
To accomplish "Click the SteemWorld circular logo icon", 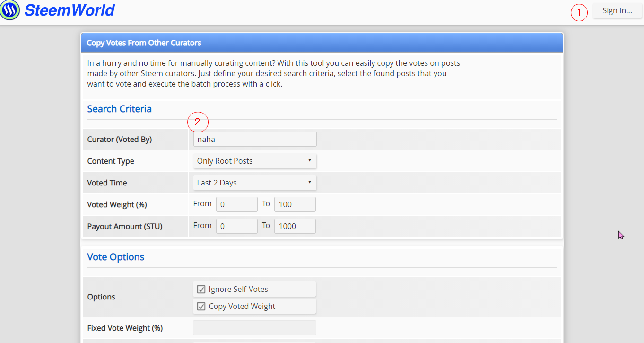I will 10,10.
